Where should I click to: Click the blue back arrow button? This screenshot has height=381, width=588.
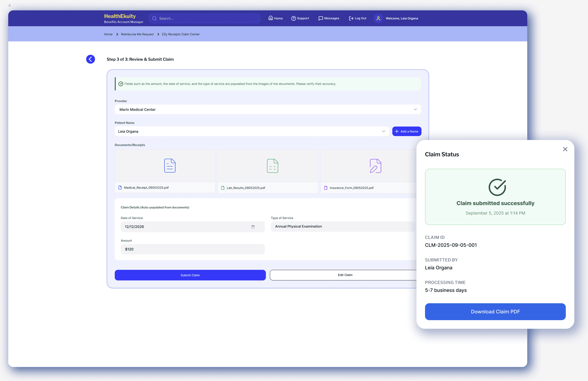pyautogui.click(x=90, y=59)
